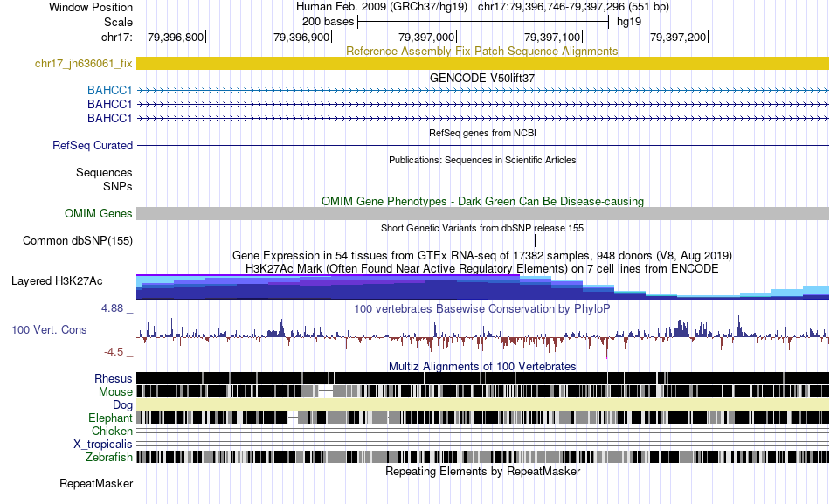This screenshot has width=830, height=504.
Task: Click the Sequences publications label
Action: [104, 173]
